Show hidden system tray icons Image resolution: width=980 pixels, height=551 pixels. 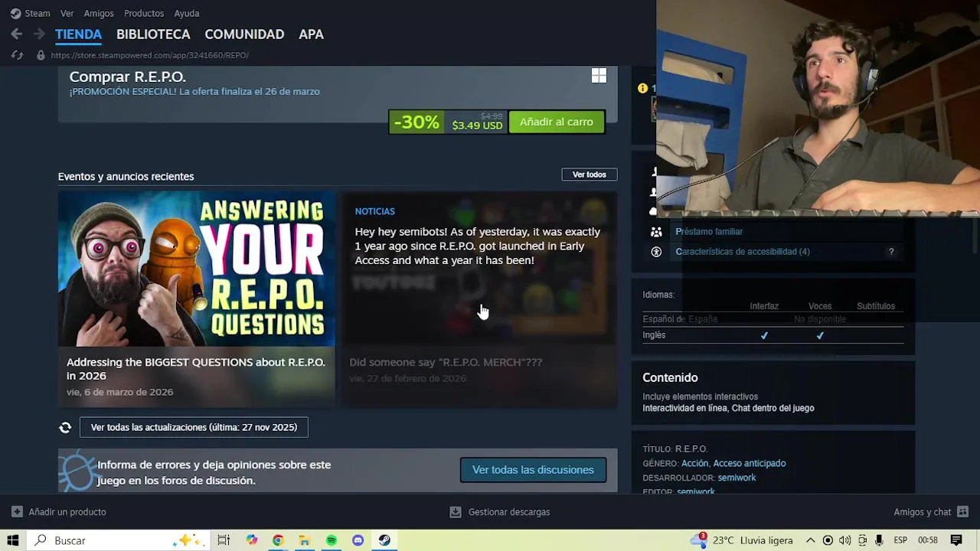[810, 540]
